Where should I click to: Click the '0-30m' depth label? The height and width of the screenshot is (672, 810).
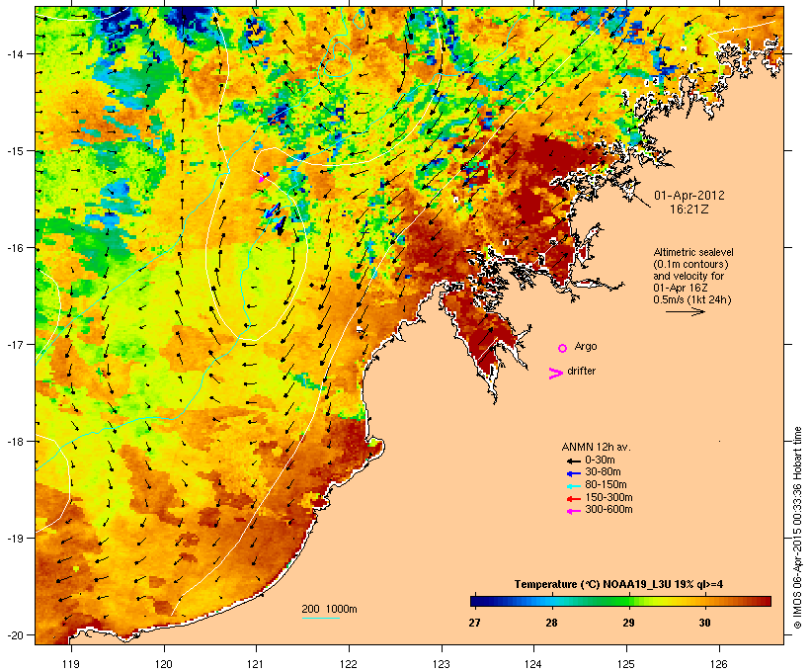(600, 460)
